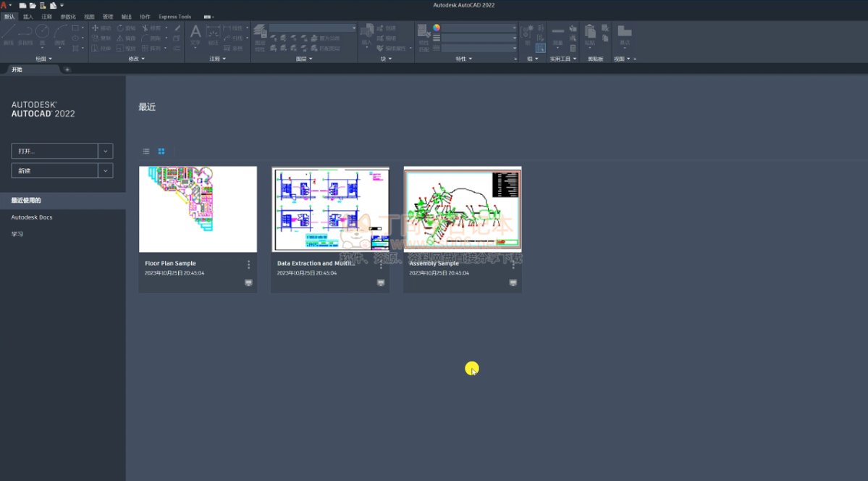Image resolution: width=868 pixels, height=481 pixels.
Task: Open the layer selection dropdown in ribbon
Action: click(313, 28)
